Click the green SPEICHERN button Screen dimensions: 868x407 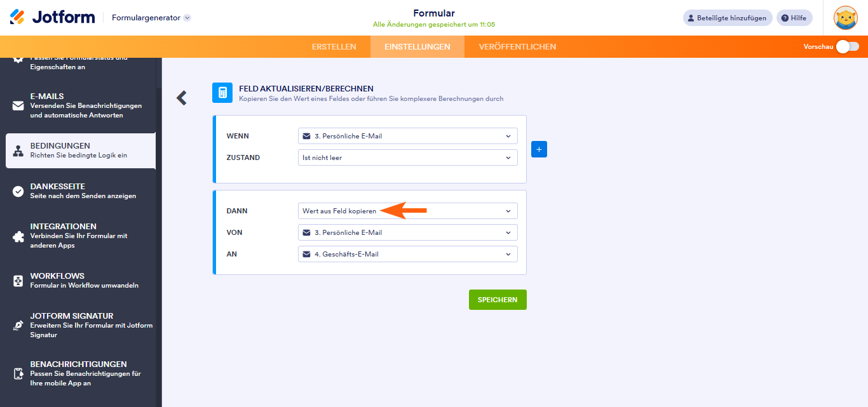tap(498, 300)
